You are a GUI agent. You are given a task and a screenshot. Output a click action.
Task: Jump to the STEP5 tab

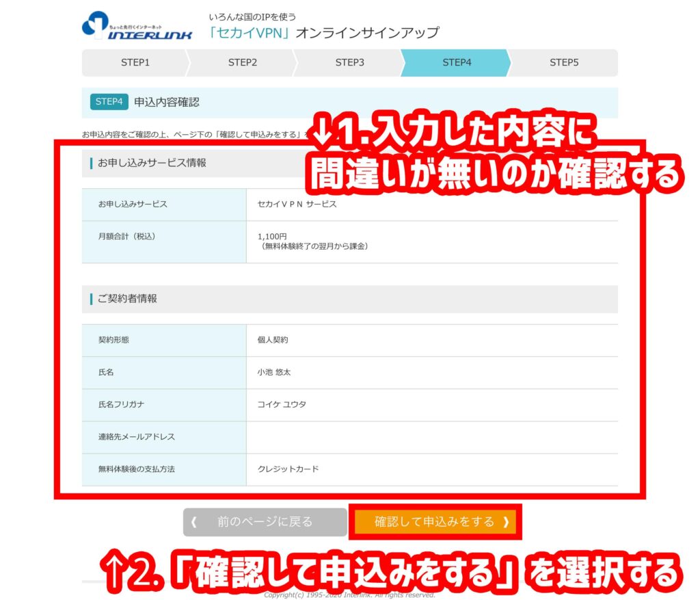(563, 63)
